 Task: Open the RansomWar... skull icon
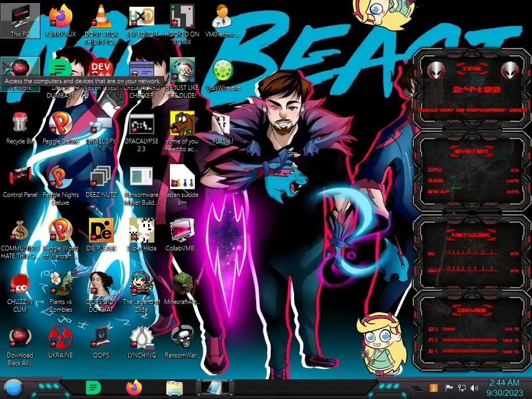pos(182,342)
